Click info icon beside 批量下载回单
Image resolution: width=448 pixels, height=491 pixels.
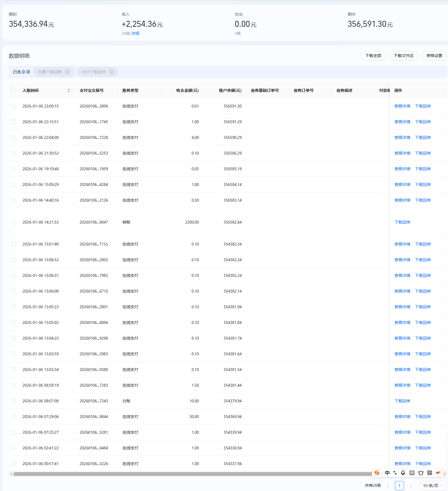tap(67, 72)
